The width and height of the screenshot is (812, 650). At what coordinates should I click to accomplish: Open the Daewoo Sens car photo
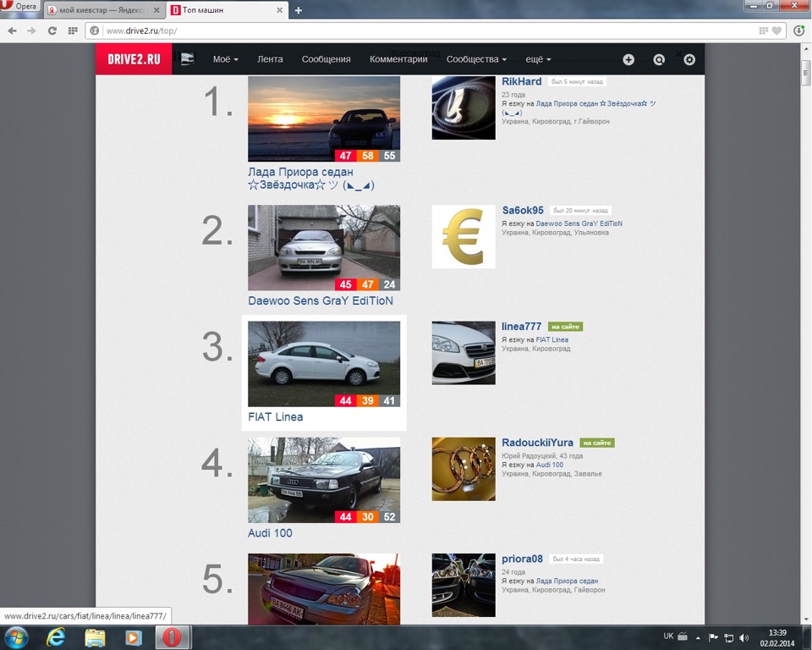tap(324, 248)
